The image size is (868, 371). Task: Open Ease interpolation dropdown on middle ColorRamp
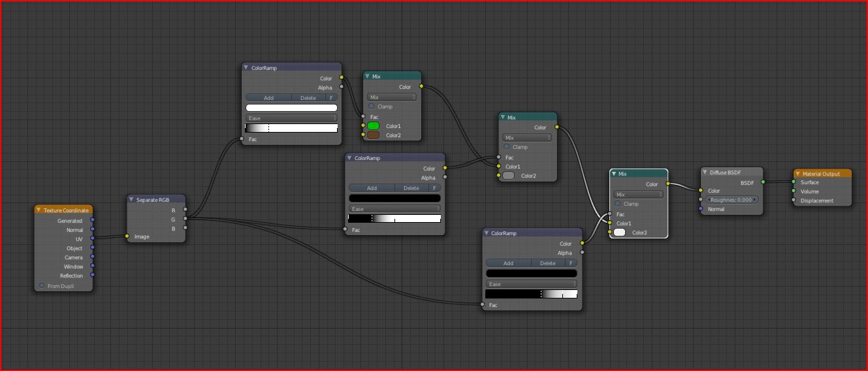(394, 209)
